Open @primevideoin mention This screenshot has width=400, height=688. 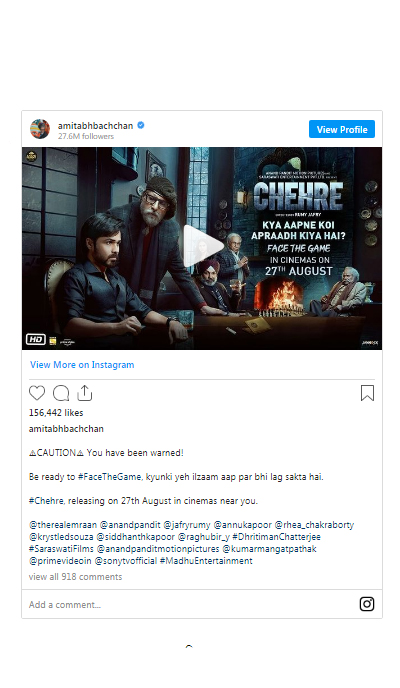point(60,561)
